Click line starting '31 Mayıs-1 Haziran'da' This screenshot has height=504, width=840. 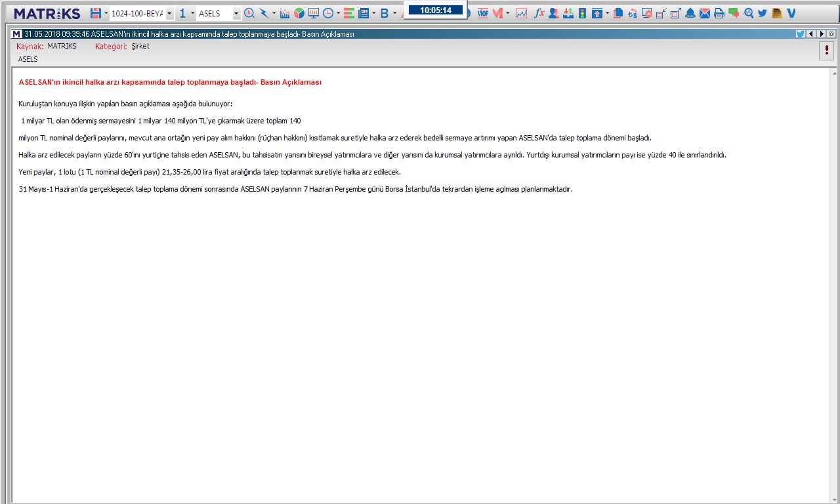296,189
